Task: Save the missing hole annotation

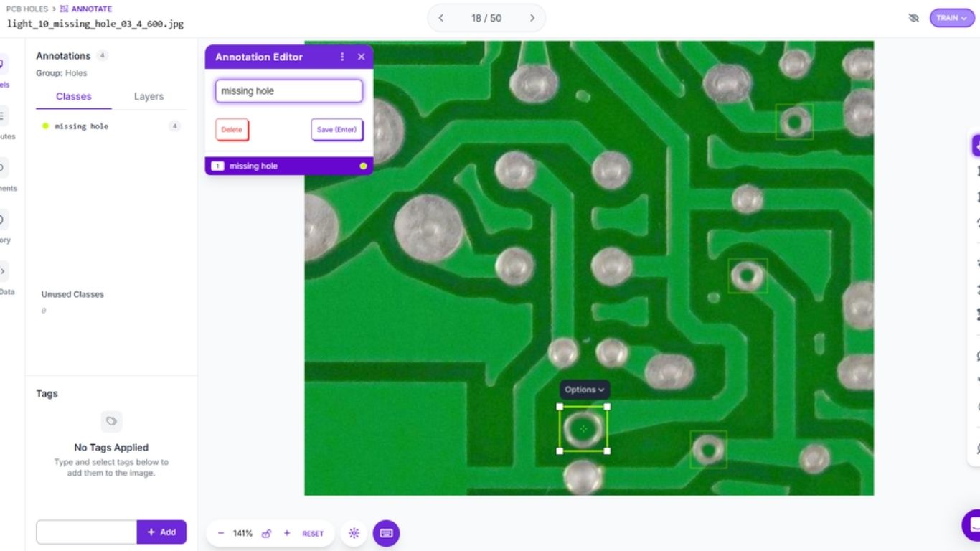Action: [336, 129]
